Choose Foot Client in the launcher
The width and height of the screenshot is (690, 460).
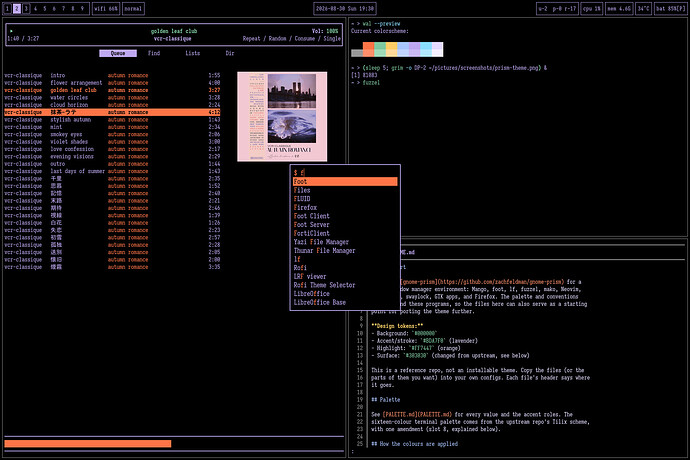tap(345, 216)
